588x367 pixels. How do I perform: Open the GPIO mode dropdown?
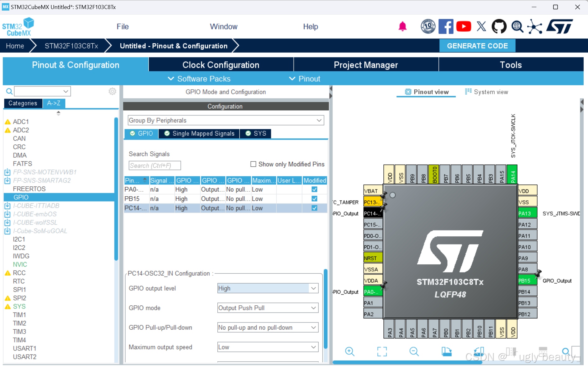pos(268,308)
